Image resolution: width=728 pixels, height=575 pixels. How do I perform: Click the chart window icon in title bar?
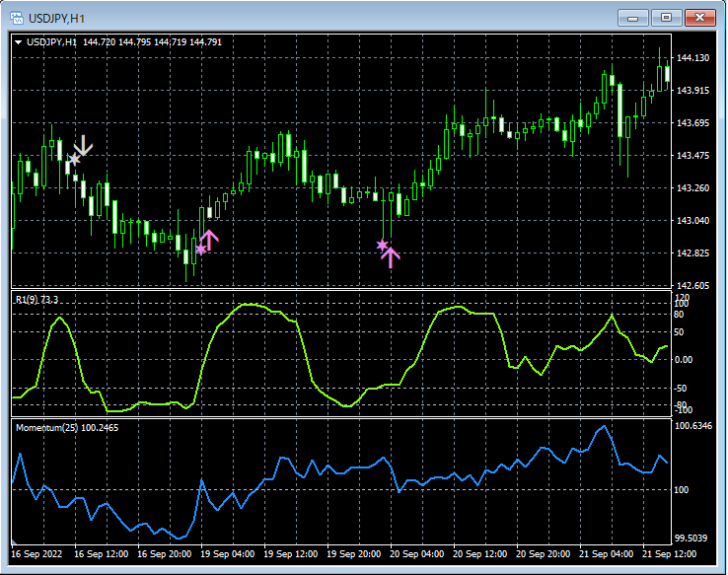pyautogui.click(x=17, y=18)
